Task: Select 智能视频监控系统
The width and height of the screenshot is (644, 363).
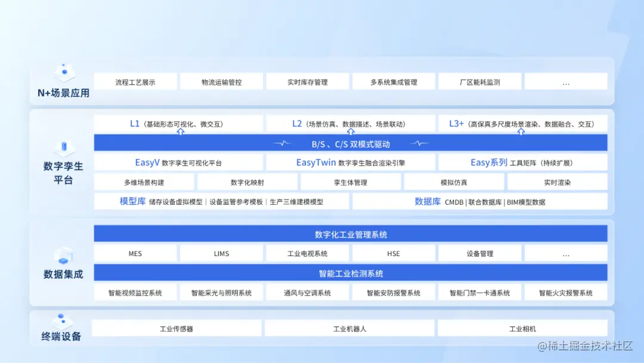Action: pyautogui.click(x=135, y=293)
